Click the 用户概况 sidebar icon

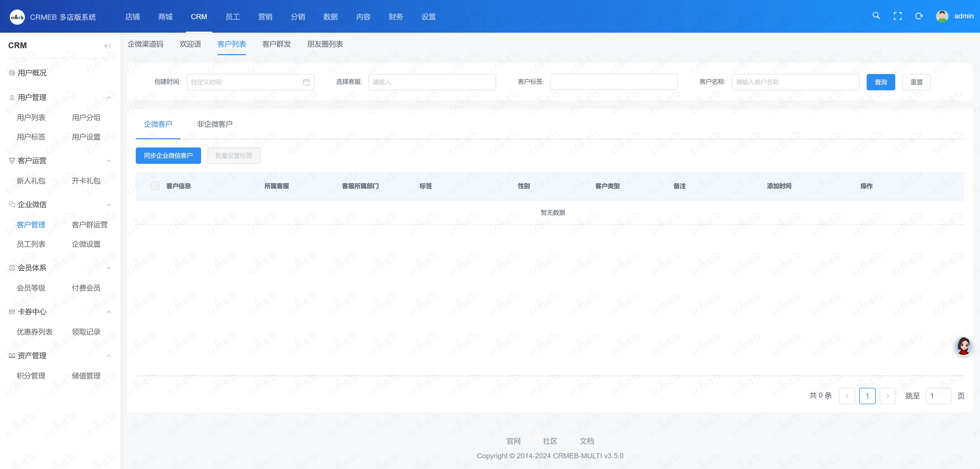[x=12, y=73]
